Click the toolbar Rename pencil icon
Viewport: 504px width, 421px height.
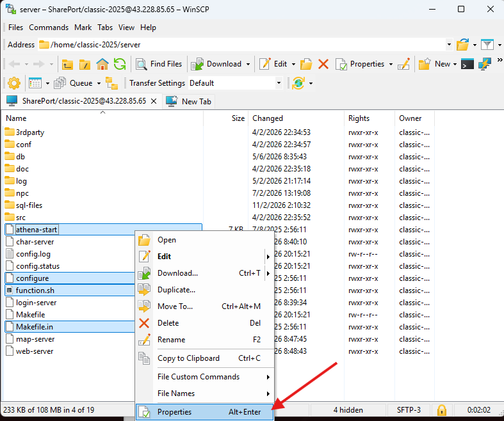pos(404,64)
